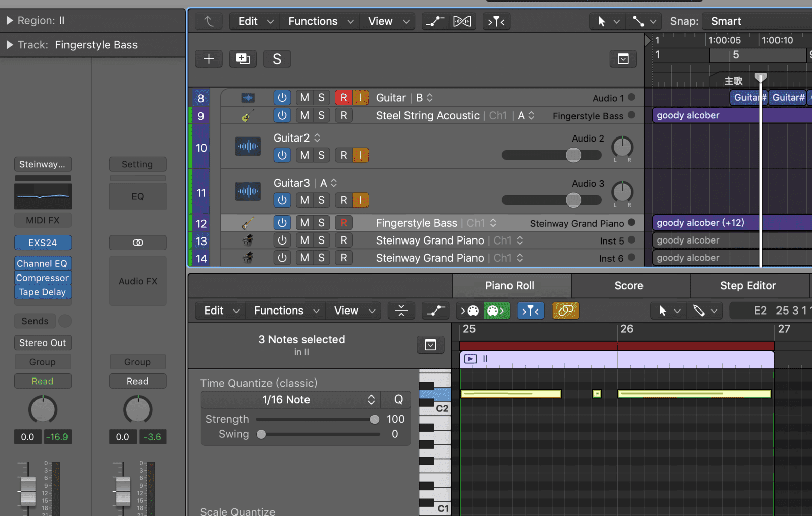
Task: Click the Stereo Out output button
Action: pyautogui.click(x=43, y=342)
